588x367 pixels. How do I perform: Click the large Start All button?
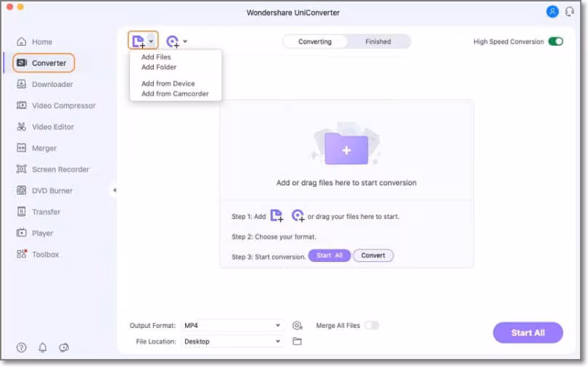pyautogui.click(x=528, y=332)
